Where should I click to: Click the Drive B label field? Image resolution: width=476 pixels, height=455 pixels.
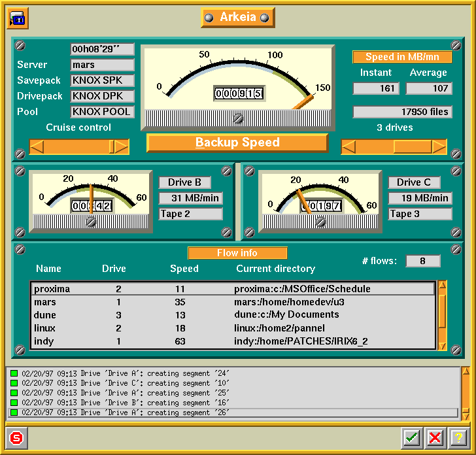pyautogui.click(x=184, y=182)
